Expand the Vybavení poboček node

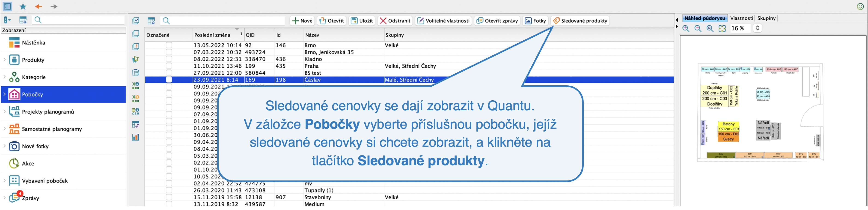(x=4, y=181)
